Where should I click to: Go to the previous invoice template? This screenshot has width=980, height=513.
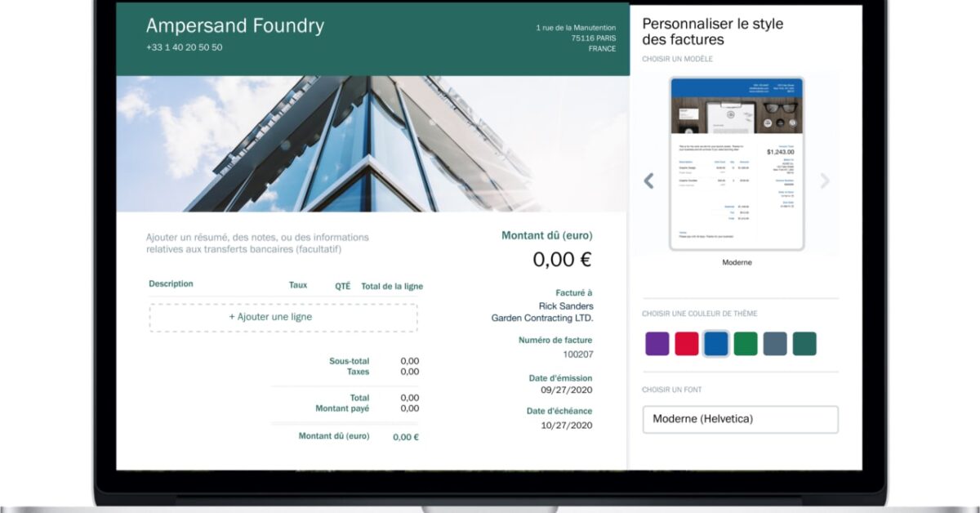(649, 181)
